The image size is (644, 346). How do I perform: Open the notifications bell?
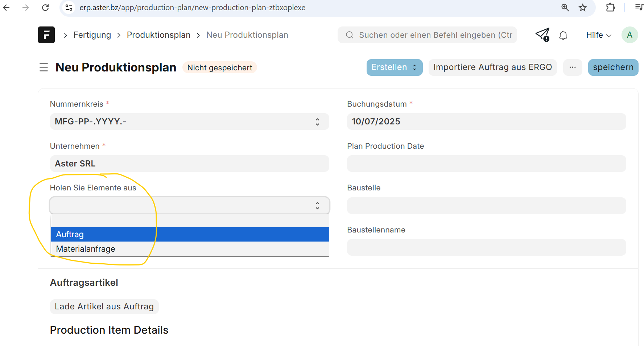563,35
